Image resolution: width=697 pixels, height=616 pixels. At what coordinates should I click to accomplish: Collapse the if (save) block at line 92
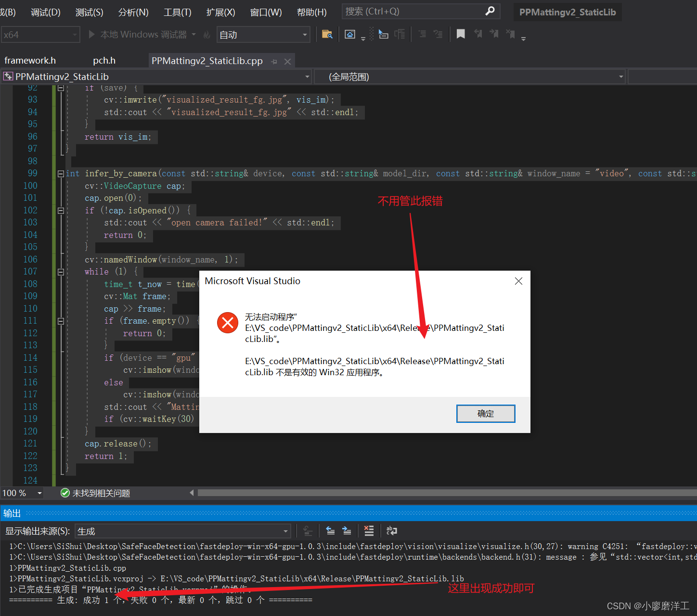61,88
